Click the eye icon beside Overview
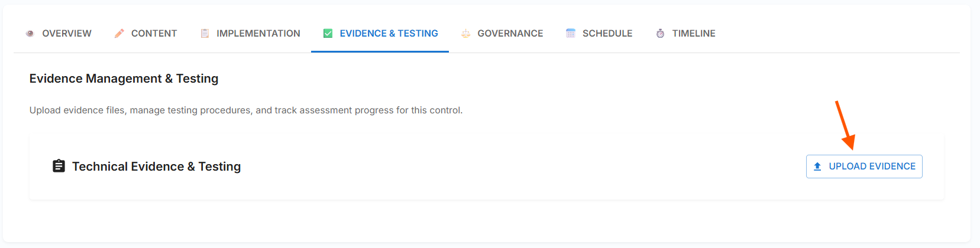The image size is (980, 248). pyautogui.click(x=30, y=34)
